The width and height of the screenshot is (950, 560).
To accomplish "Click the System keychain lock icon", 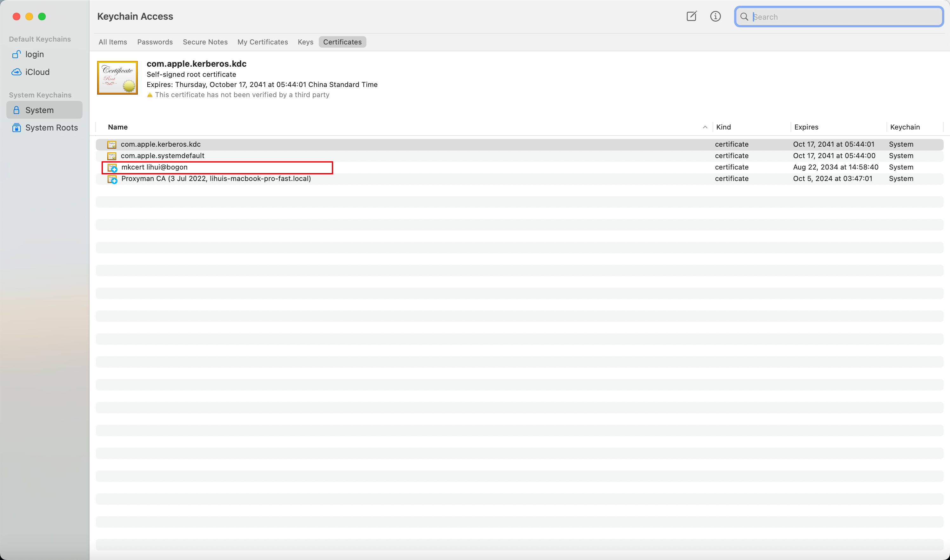I will coord(16,110).
